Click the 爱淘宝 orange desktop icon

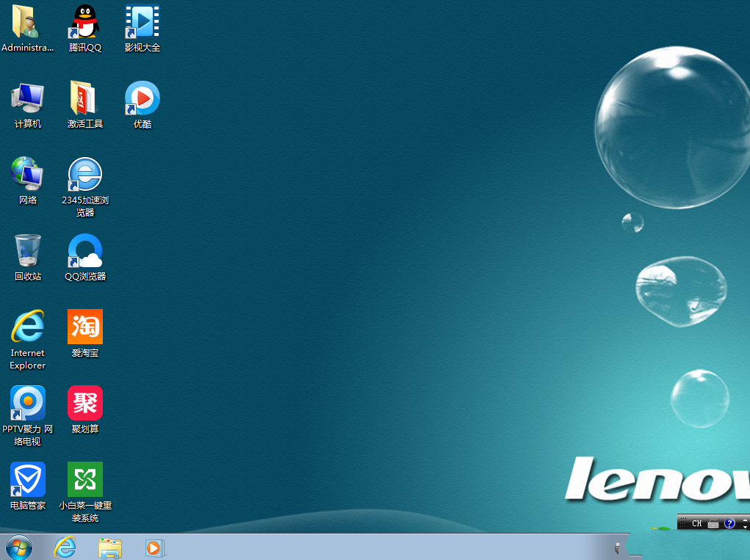85,327
